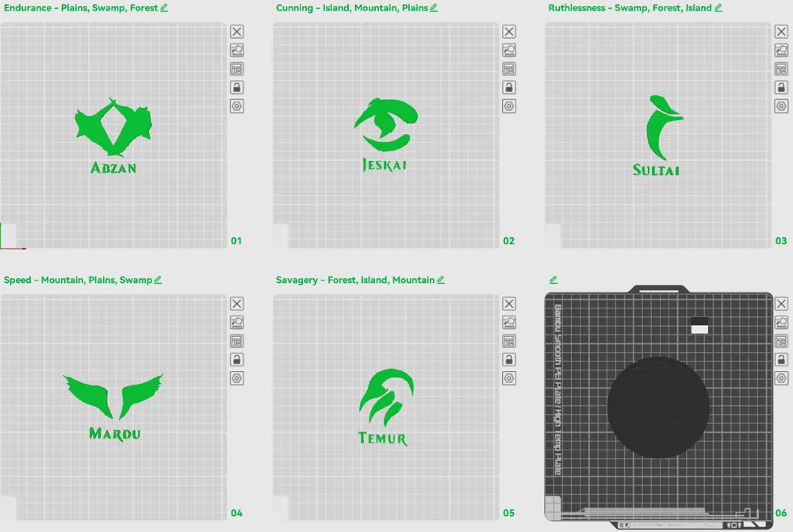Toggle the lock on plate 01
The image size is (793, 532).
click(x=236, y=87)
